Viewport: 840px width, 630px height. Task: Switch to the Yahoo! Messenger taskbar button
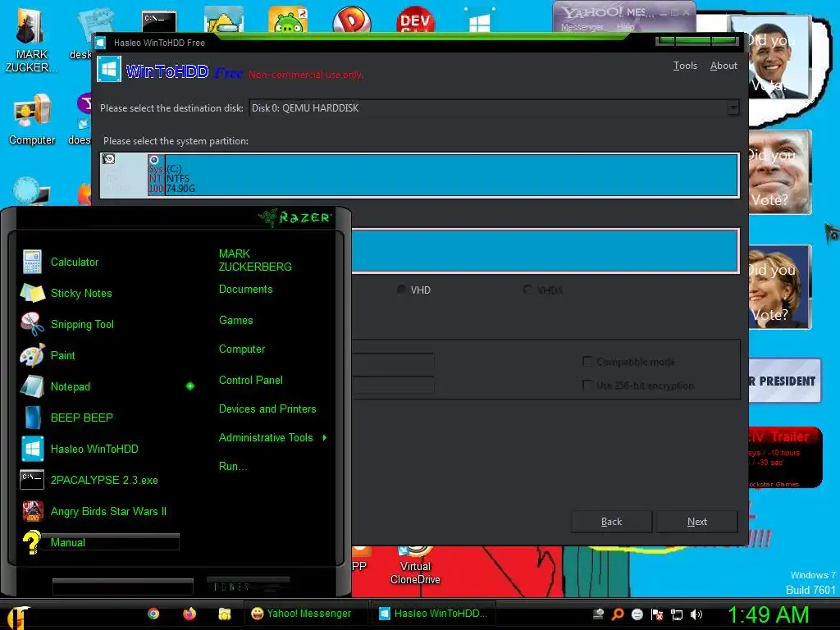point(308,614)
